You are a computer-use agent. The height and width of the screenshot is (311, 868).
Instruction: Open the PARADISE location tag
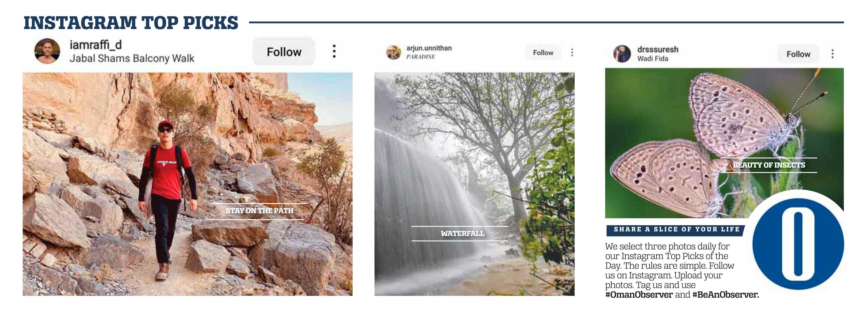point(421,57)
